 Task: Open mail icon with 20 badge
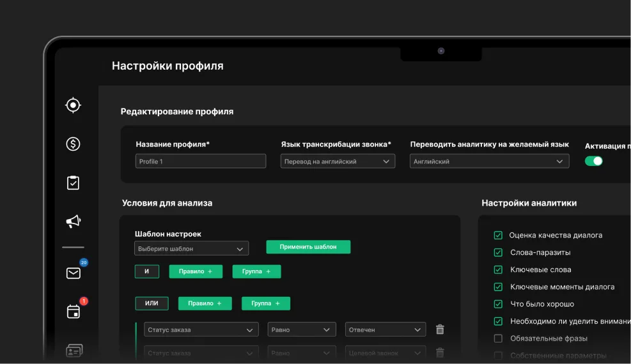pyautogui.click(x=74, y=273)
